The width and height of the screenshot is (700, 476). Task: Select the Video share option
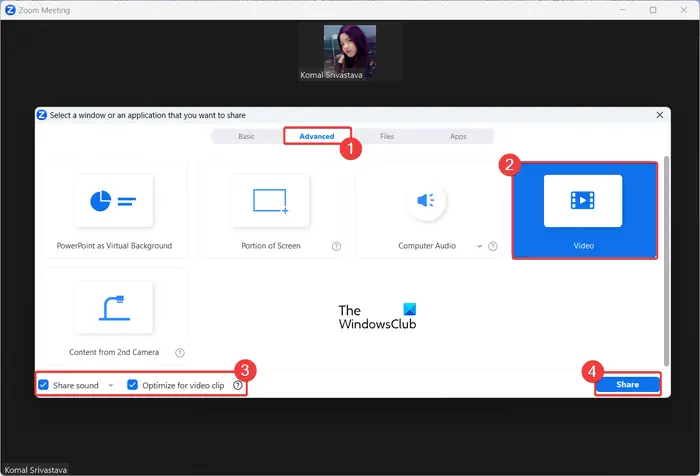coord(584,211)
